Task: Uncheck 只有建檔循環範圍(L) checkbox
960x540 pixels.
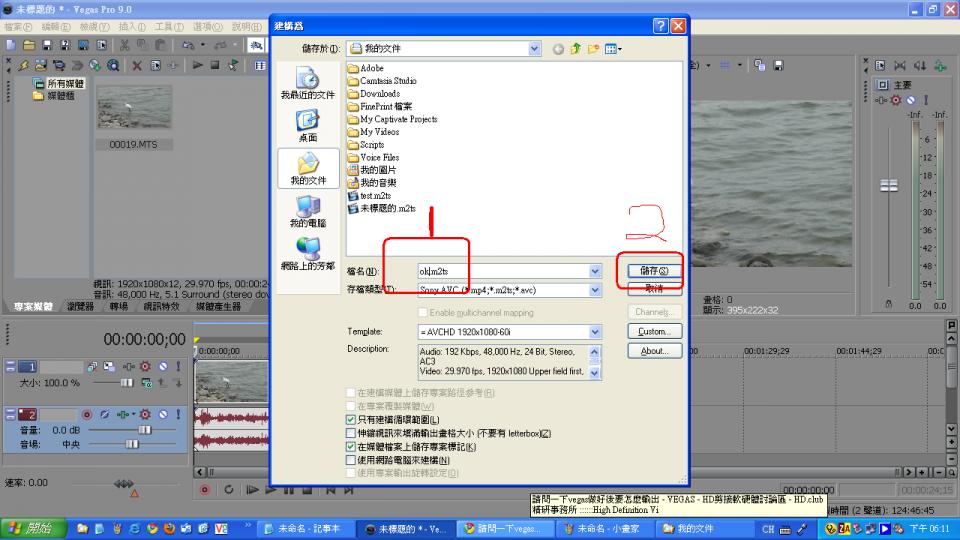Action: [x=351, y=419]
